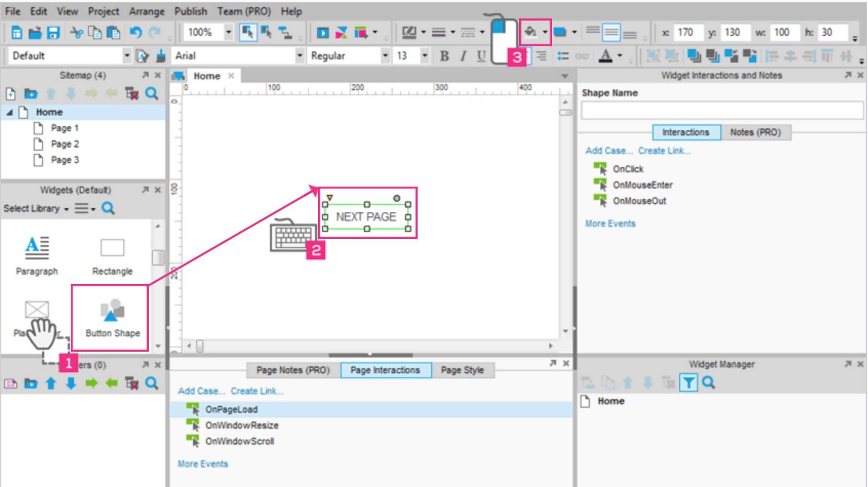Select the Connector tool icon
Screen dimensions: 868x487
point(285,33)
